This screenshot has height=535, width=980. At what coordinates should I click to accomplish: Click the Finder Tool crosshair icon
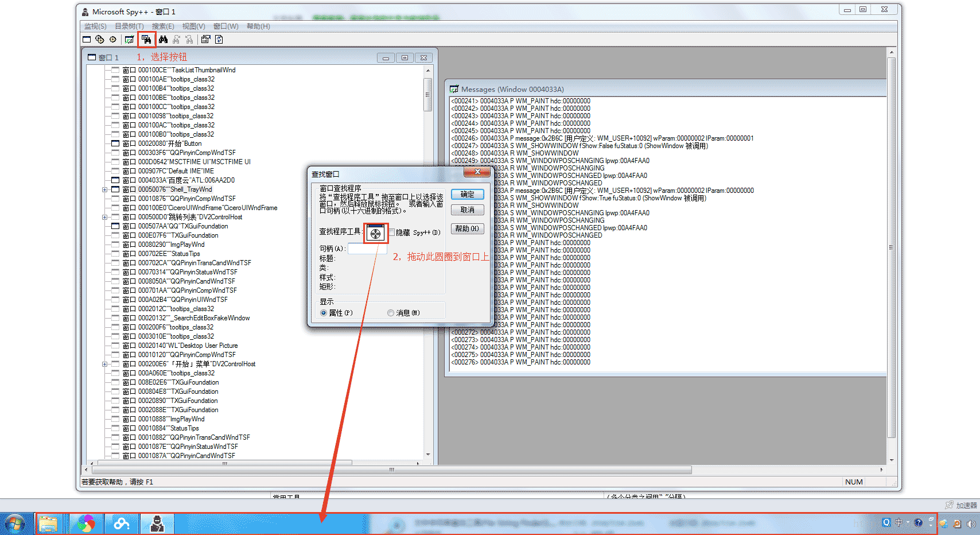(376, 234)
